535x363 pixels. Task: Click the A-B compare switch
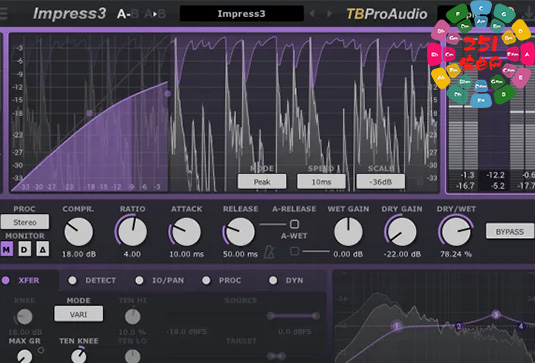point(128,14)
